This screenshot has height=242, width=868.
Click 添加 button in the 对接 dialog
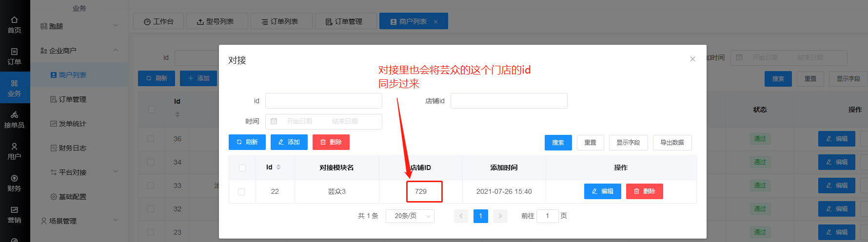[x=289, y=142]
